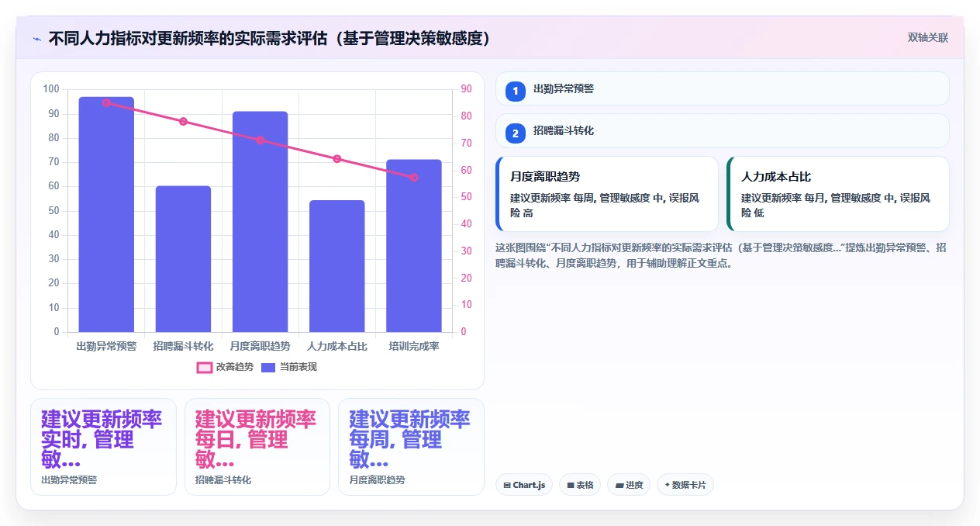
Task: Select list item 出勤异常预警
Action: pyautogui.click(x=723, y=88)
